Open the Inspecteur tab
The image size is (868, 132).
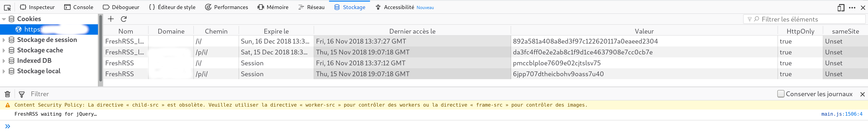pos(37,7)
